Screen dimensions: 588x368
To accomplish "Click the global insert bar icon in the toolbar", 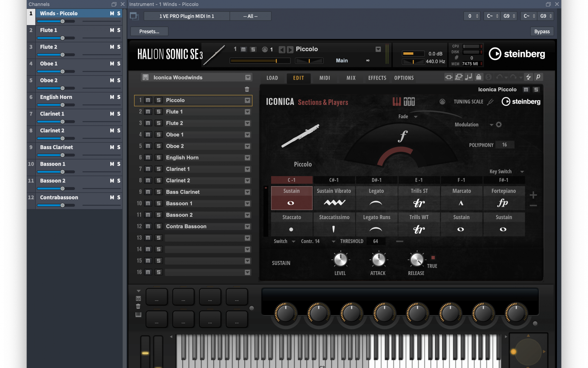I will click(449, 77).
